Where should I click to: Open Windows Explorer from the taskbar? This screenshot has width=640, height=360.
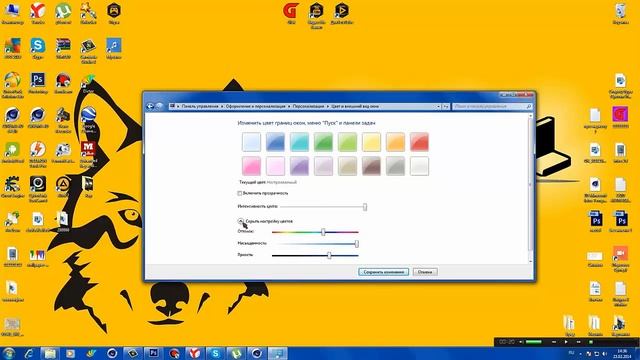point(49,353)
